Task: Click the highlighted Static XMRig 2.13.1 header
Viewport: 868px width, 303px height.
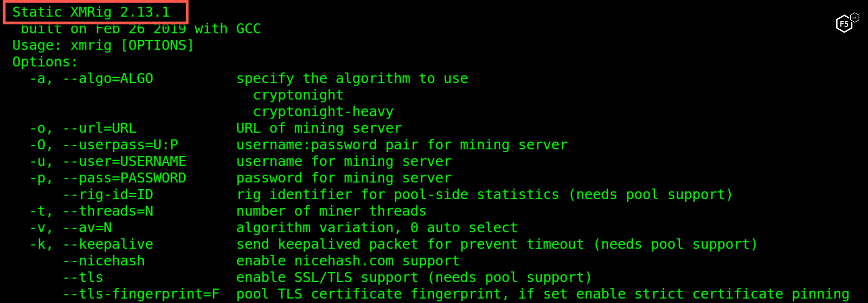Action: pyautogui.click(x=91, y=12)
